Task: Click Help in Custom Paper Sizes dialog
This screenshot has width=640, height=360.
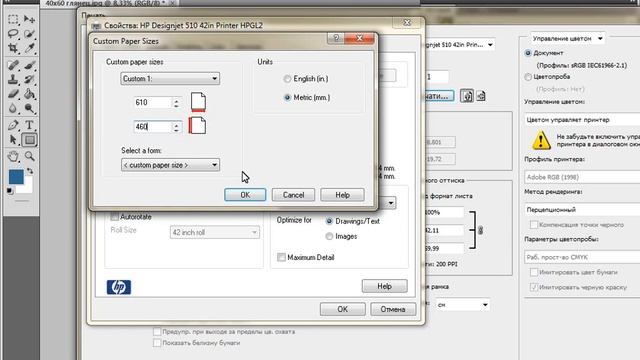Action: tap(342, 195)
